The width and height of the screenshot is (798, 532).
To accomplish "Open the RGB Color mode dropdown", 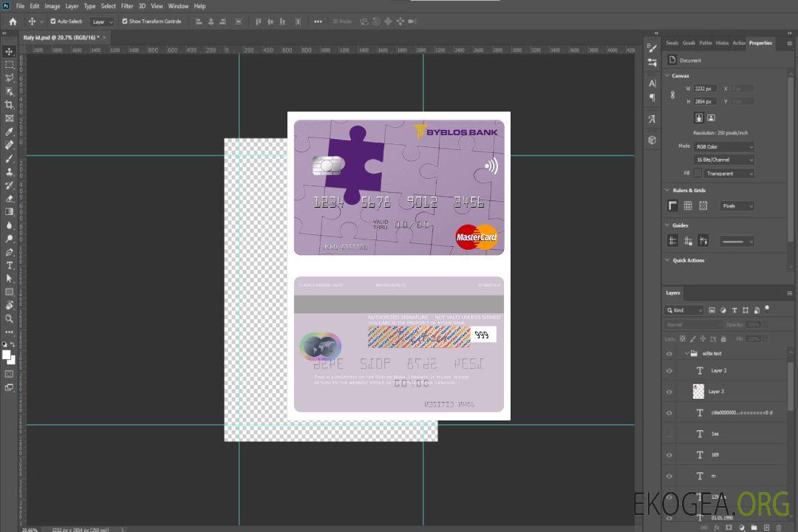I will 723,146.
